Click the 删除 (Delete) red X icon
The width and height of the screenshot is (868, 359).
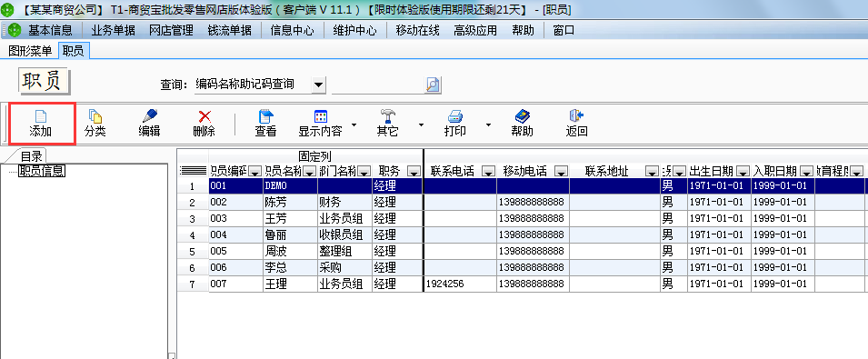coord(205,116)
